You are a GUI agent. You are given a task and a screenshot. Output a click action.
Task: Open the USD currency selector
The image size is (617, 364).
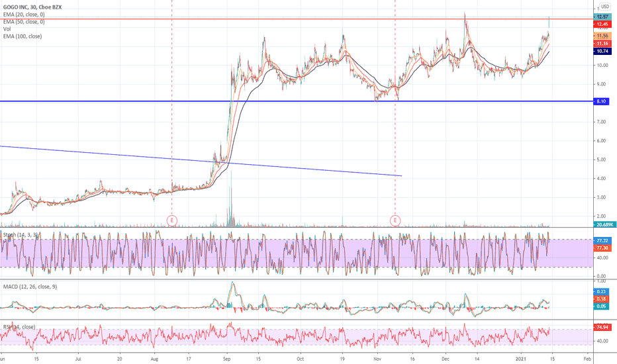(x=605, y=7)
